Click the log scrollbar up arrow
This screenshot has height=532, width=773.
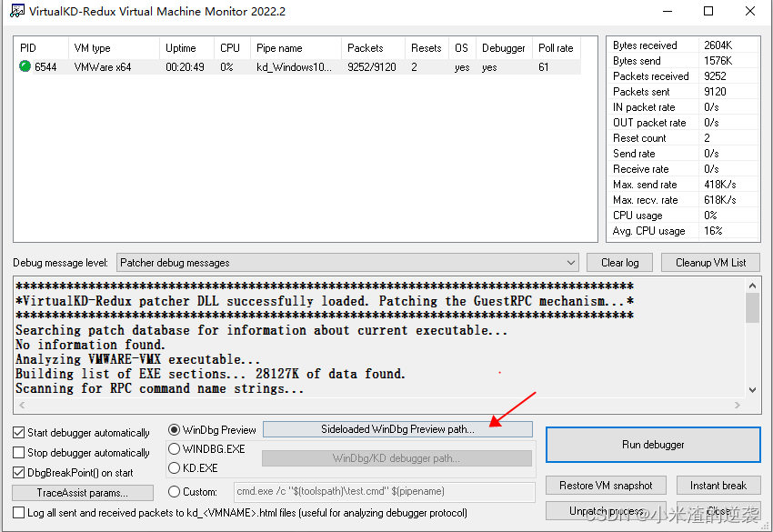click(x=752, y=286)
